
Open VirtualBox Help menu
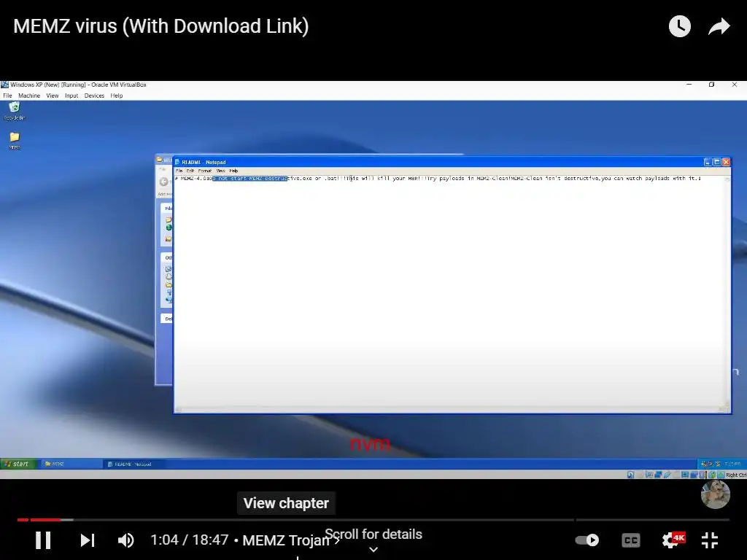[x=117, y=96]
